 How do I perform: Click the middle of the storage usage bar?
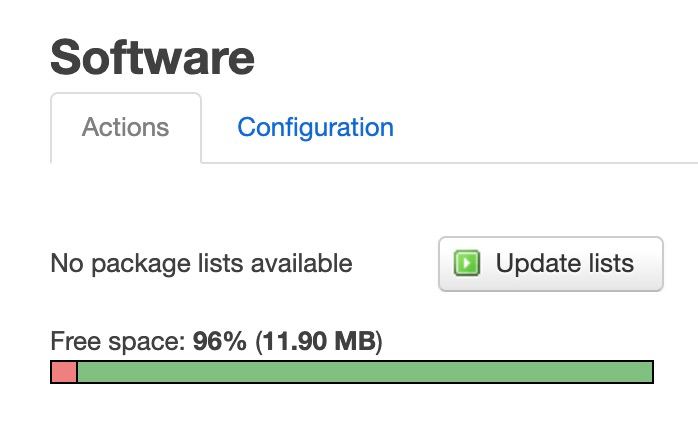click(352, 372)
